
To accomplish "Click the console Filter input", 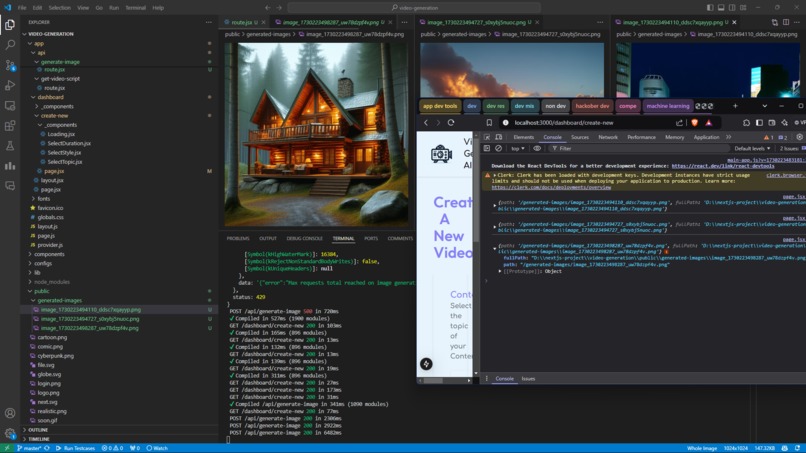I will click(x=637, y=148).
